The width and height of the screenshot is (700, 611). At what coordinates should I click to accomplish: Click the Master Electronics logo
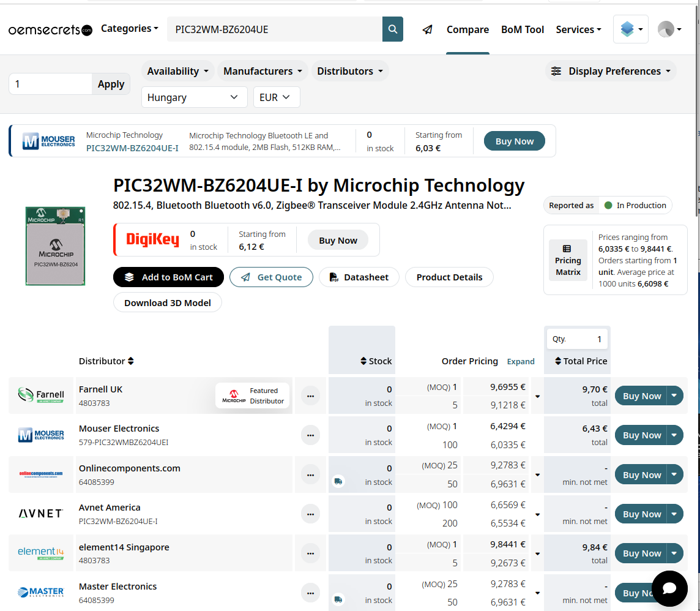pos(41,592)
